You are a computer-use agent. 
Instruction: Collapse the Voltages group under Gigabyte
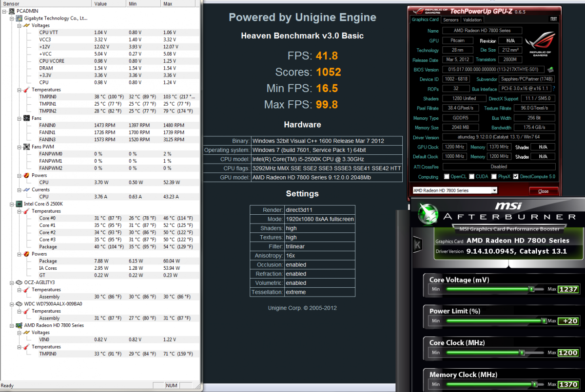click(x=19, y=25)
